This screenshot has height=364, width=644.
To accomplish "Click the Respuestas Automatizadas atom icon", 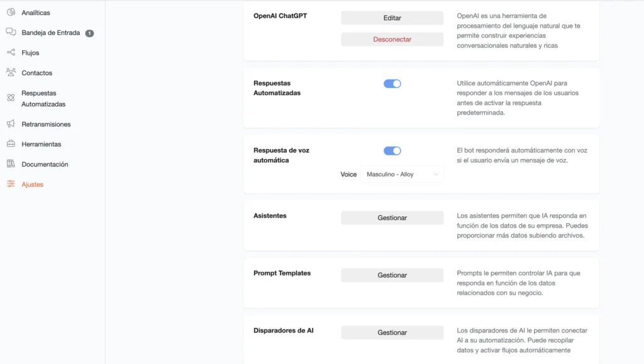I will tap(11, 97).
